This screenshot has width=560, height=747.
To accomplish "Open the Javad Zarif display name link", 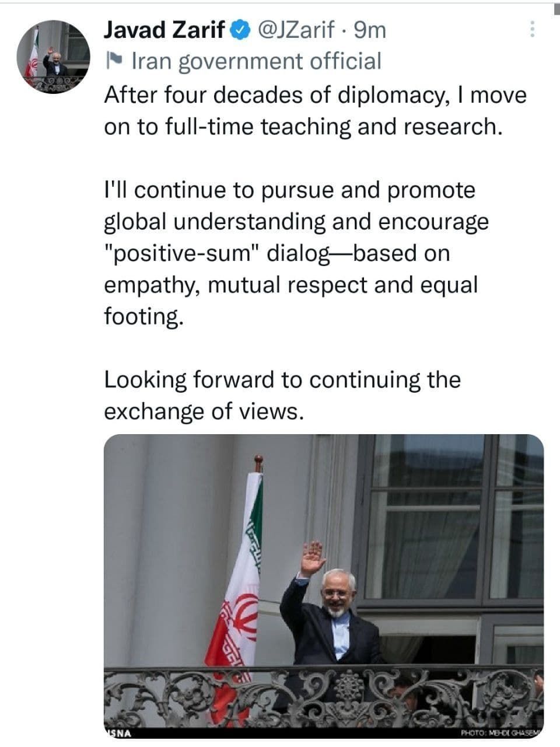I will click(165, 30).
